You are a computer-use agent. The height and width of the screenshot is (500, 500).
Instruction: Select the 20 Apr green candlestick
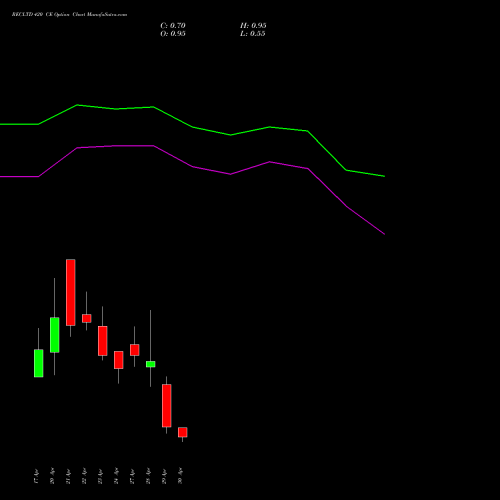[54, 335]
